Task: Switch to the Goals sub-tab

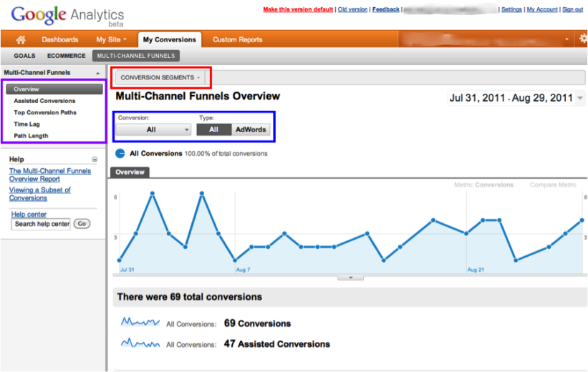Action: [x=24, y=56]
